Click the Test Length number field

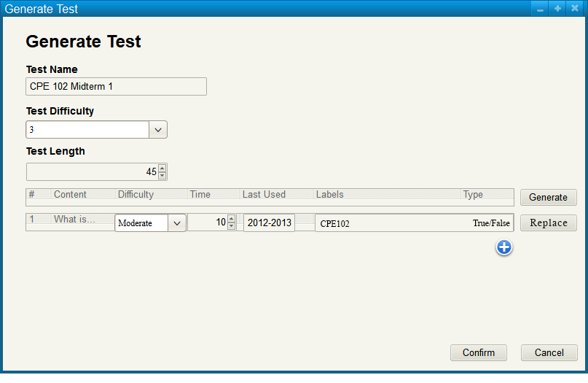[91, 172]
